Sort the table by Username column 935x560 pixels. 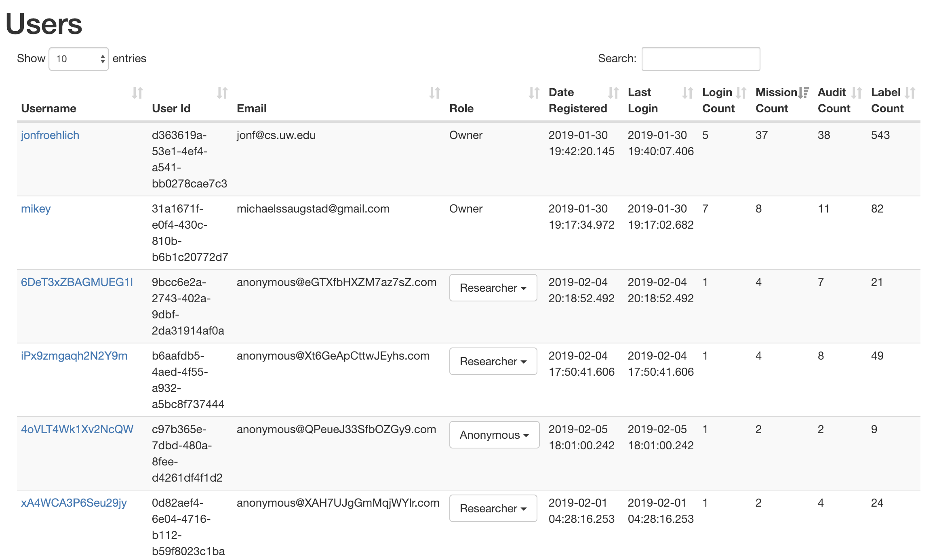[137, 93]
